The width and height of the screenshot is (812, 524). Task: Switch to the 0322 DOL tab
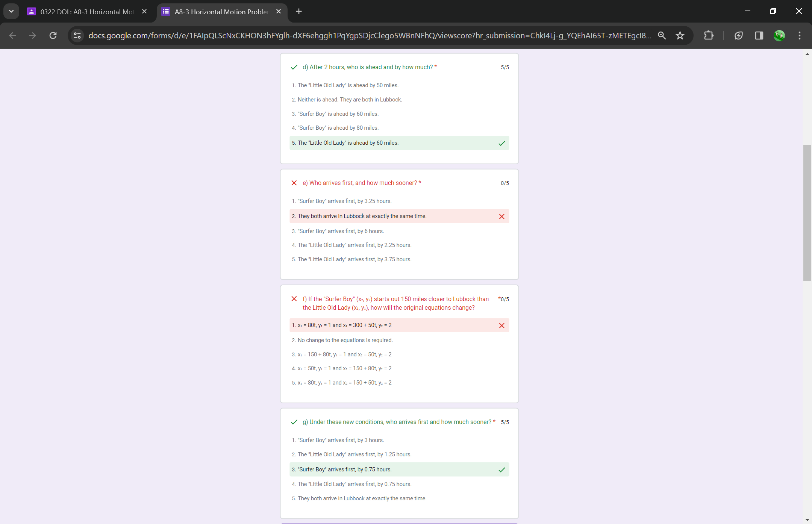[x=86, y=12]
